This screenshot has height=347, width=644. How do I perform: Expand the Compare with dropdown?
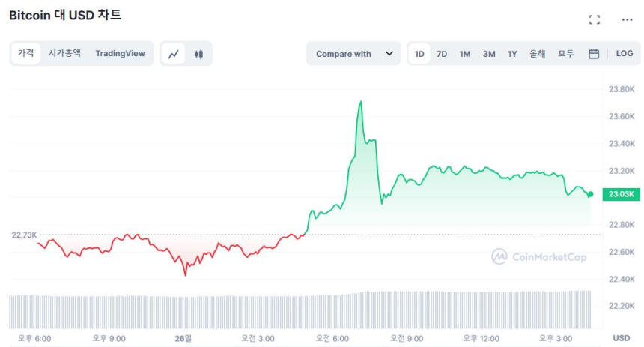(352, 54)
